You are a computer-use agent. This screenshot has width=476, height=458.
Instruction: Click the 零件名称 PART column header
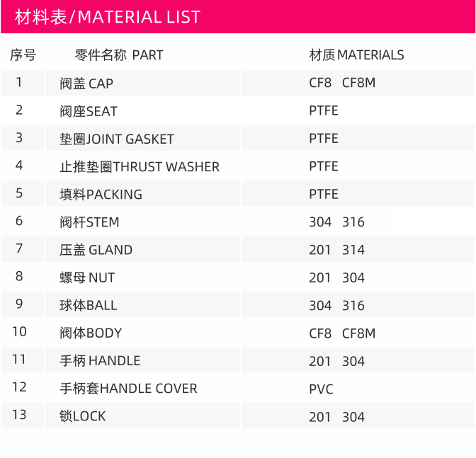click(119, 55)
